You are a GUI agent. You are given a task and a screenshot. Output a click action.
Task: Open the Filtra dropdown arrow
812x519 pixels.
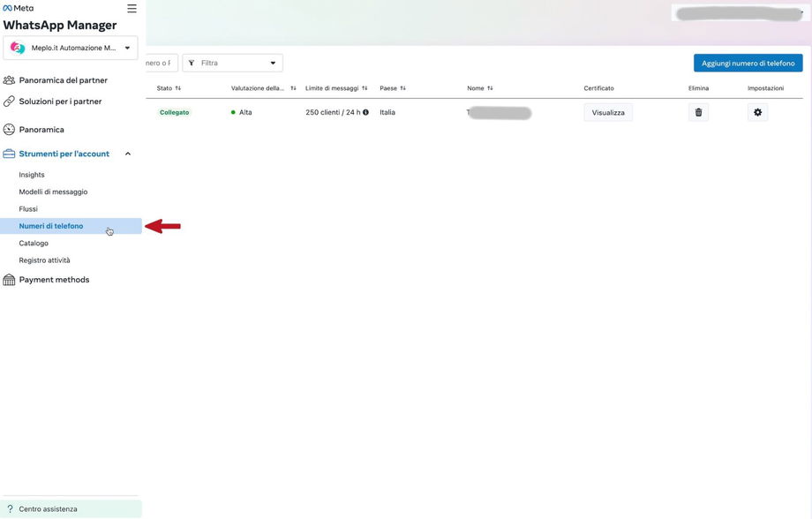[273, 64]
